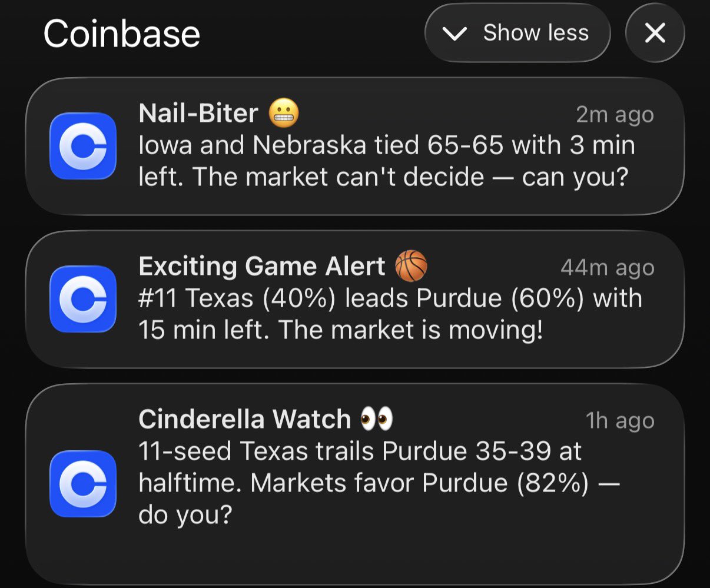The width and height of the screenshot is (710, 588).
Task: Tap the Texas leads Purdue message text
Action: (389, 314)
